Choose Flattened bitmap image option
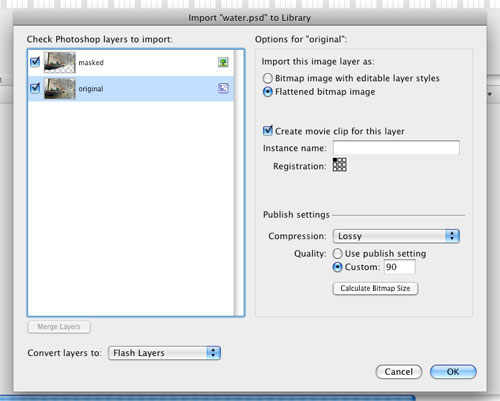 coord(268,92)
